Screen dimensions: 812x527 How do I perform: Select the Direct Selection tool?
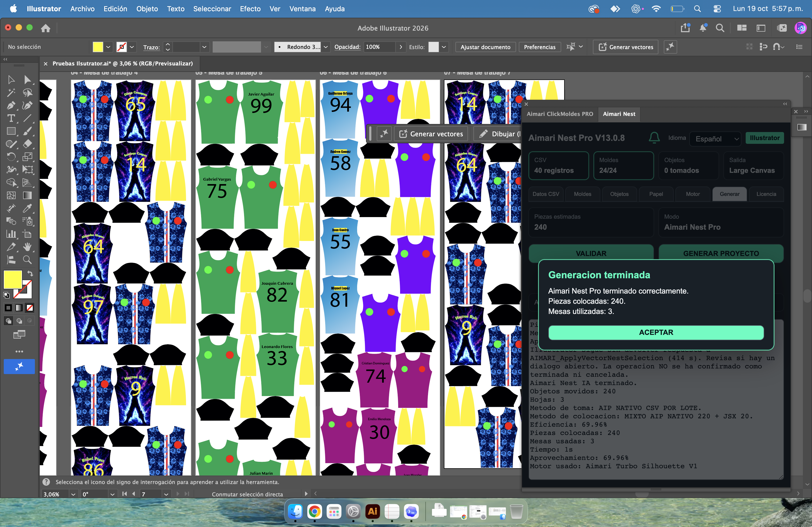tap(27, 80)
